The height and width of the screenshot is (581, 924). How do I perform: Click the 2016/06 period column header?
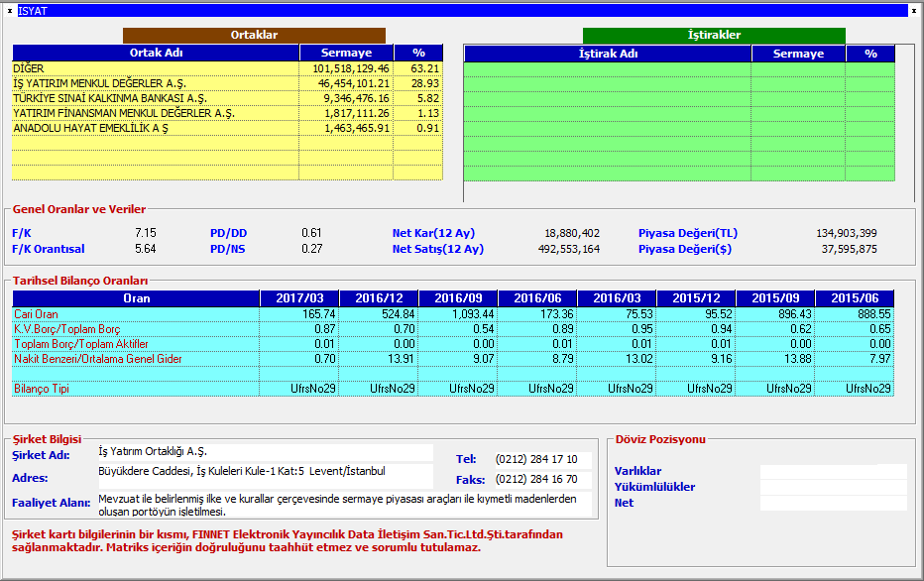pyautogui.click(x=537, y=298)
